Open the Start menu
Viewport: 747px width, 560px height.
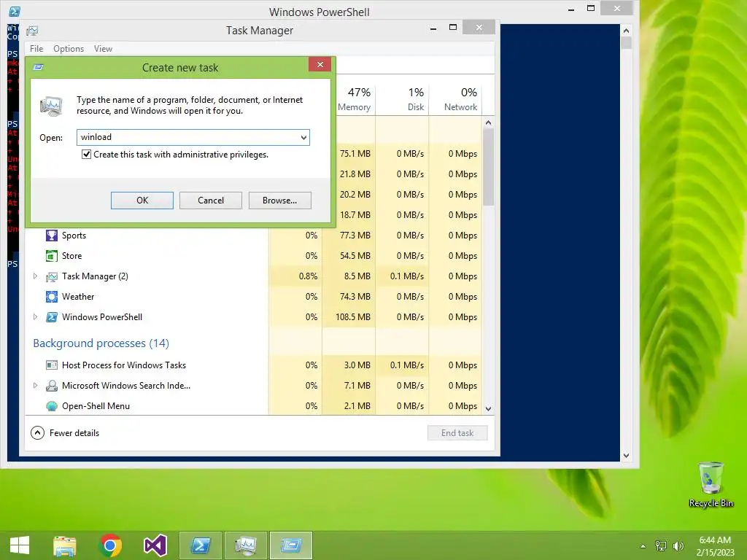pos(20,545)
